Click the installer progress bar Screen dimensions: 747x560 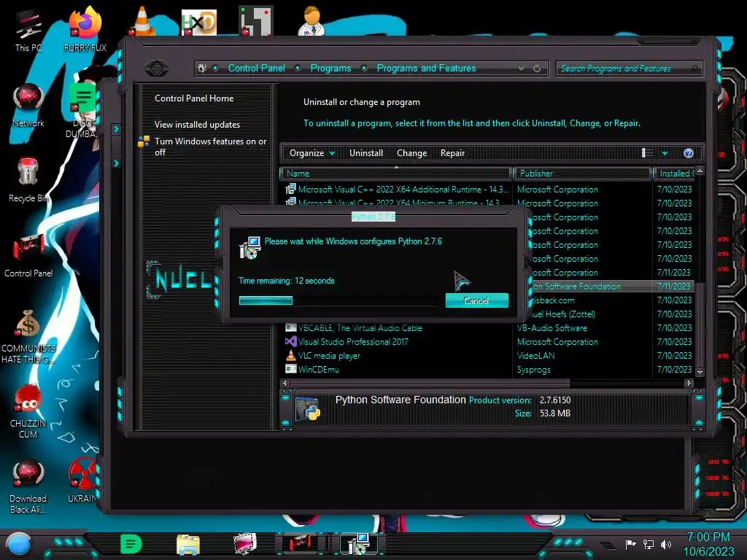338,300
